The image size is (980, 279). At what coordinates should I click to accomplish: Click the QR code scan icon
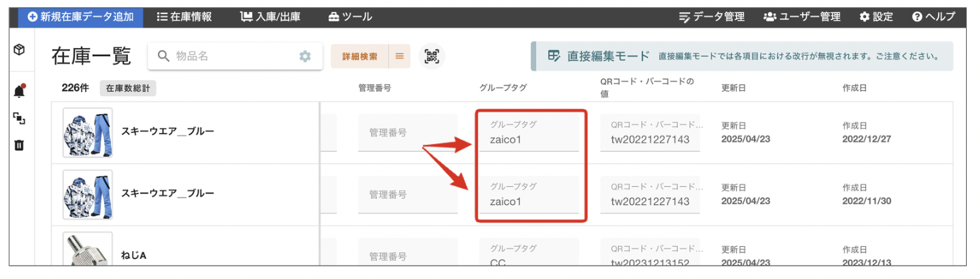[x=432, y=57]
